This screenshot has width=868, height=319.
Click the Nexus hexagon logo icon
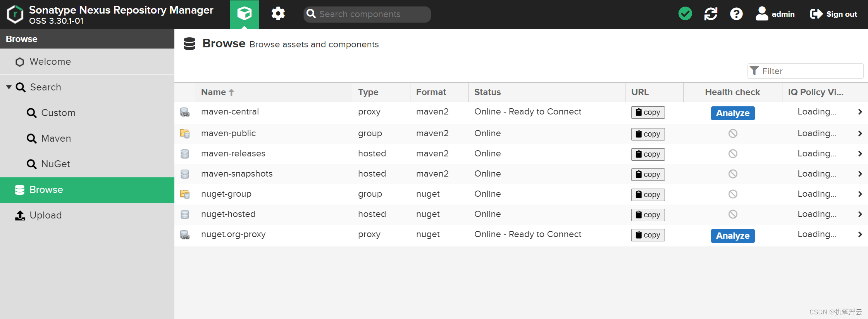15,14
